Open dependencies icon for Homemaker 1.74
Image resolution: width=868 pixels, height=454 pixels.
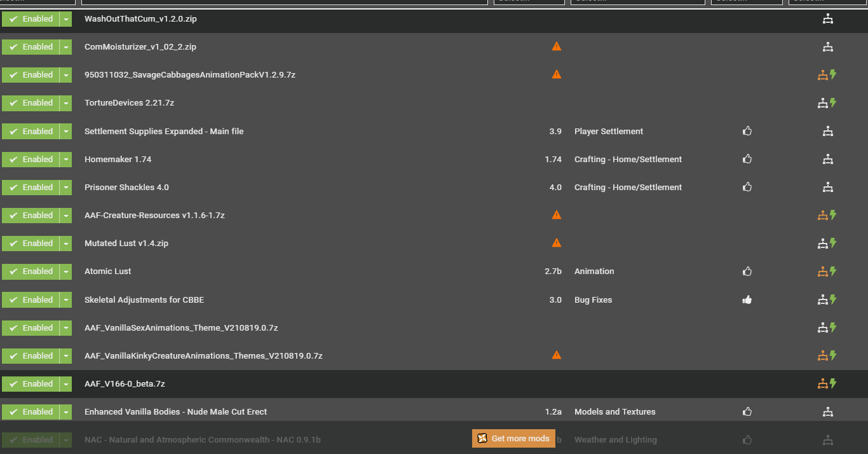(x=827, y=160)
